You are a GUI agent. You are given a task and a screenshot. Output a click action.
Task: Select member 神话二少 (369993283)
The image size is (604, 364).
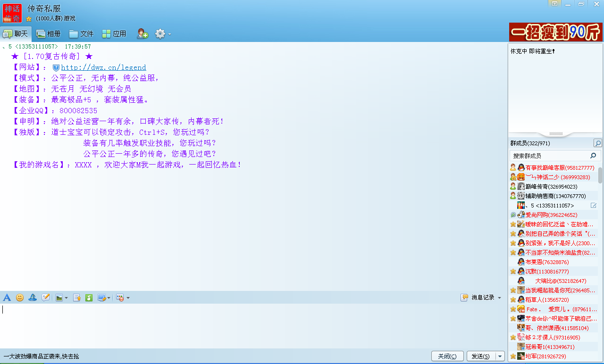553,177
